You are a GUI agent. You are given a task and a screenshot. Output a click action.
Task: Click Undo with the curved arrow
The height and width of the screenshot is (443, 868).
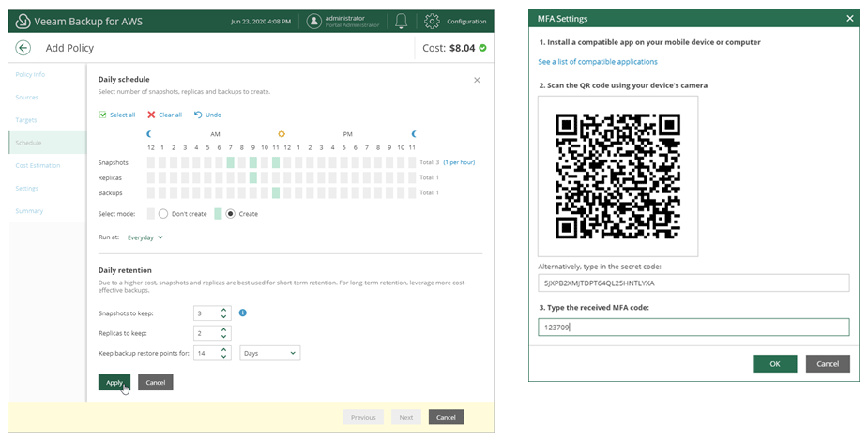point(207,115)
